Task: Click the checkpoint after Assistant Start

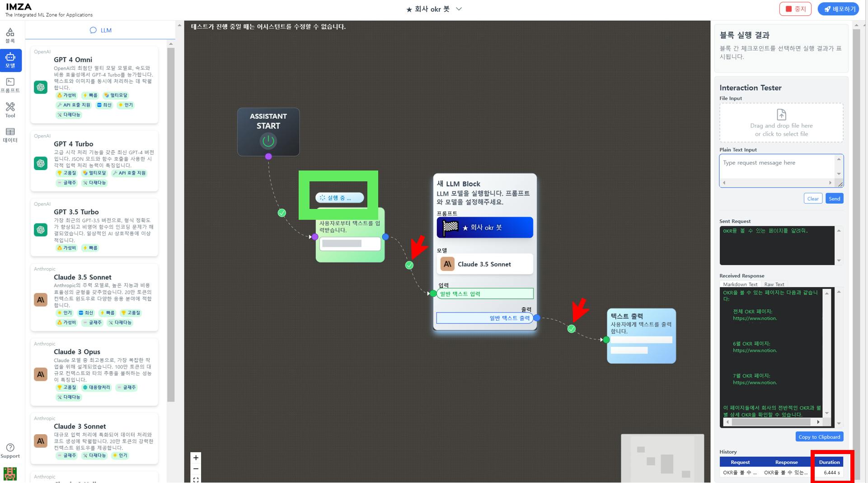Action: tap(282, 213)
